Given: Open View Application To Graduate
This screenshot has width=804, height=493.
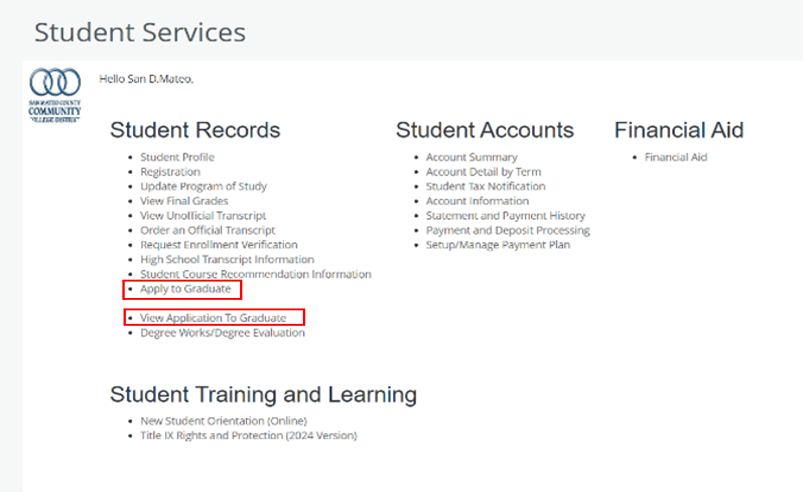Looking at the screenshot, I should pyautogui.click(x=213, y=318).
